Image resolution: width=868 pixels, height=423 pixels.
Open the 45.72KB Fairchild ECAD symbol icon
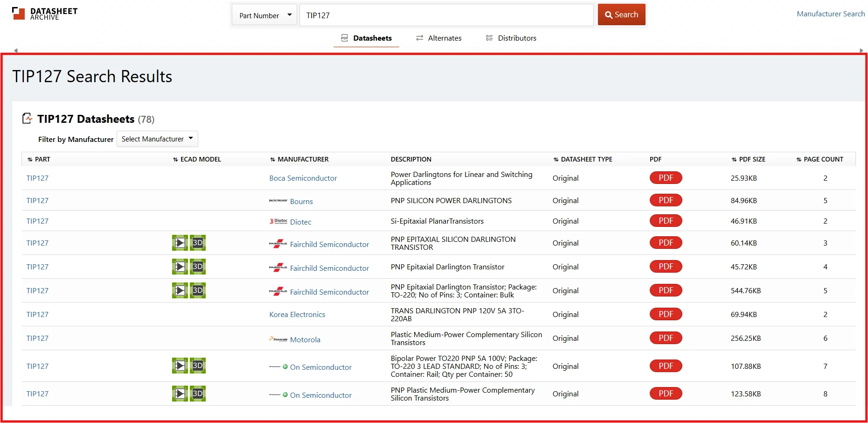point(180,267)
